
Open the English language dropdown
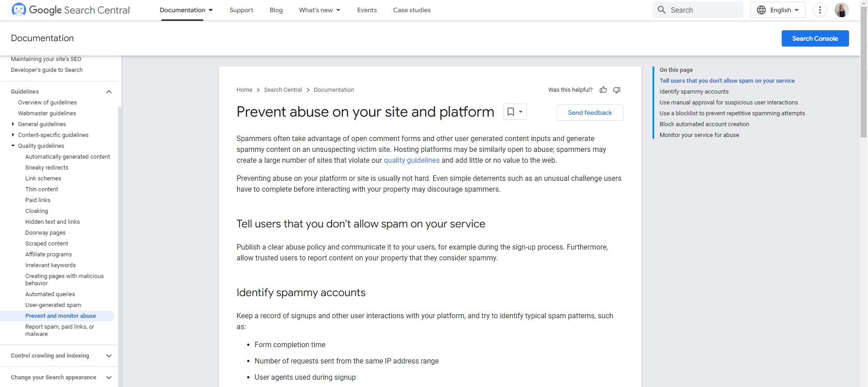(778, 10)
